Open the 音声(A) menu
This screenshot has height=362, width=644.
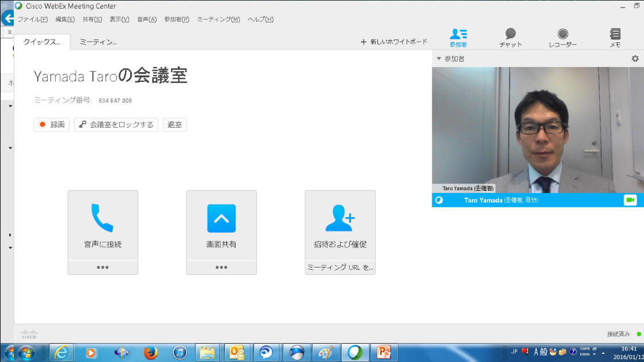(147, 19)
